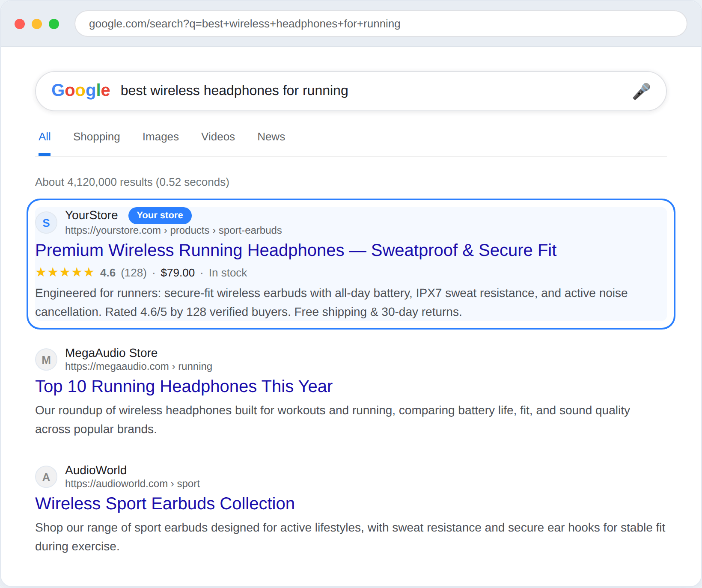Switch to the Videos tab

(218, 137)
